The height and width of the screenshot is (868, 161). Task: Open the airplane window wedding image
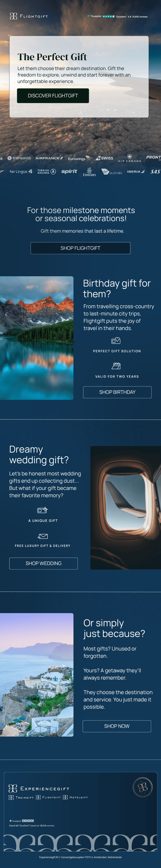click(126, 508)
